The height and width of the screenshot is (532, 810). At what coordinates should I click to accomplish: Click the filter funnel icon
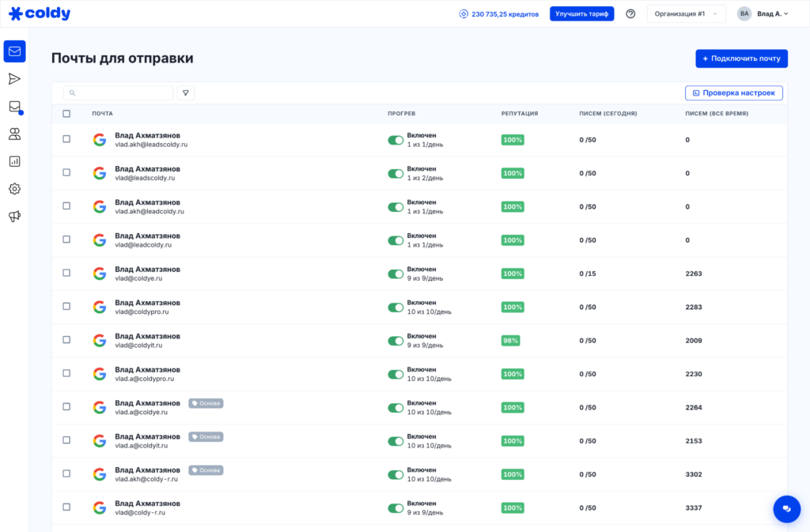click(185, 92)
